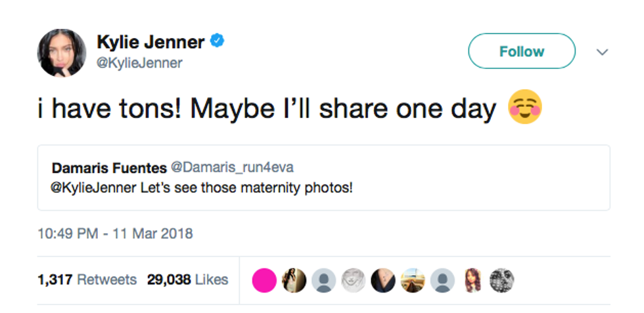
Task: Click the solid pink liker avatar
Action: (264, 280)
